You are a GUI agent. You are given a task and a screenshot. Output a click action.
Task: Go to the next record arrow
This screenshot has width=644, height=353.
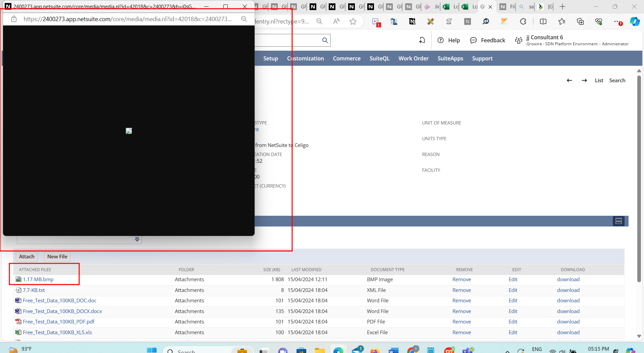[x=584, y=81]
